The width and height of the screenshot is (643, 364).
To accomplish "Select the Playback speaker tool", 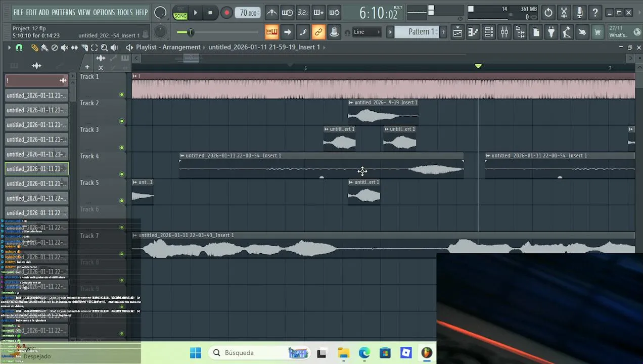I will coord(114,48).
